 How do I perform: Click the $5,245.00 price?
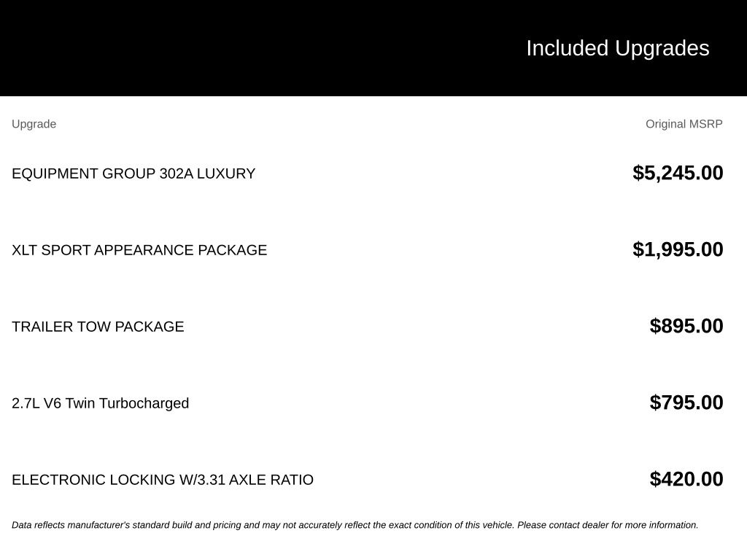pyautogui.click(x=678, y=173)
